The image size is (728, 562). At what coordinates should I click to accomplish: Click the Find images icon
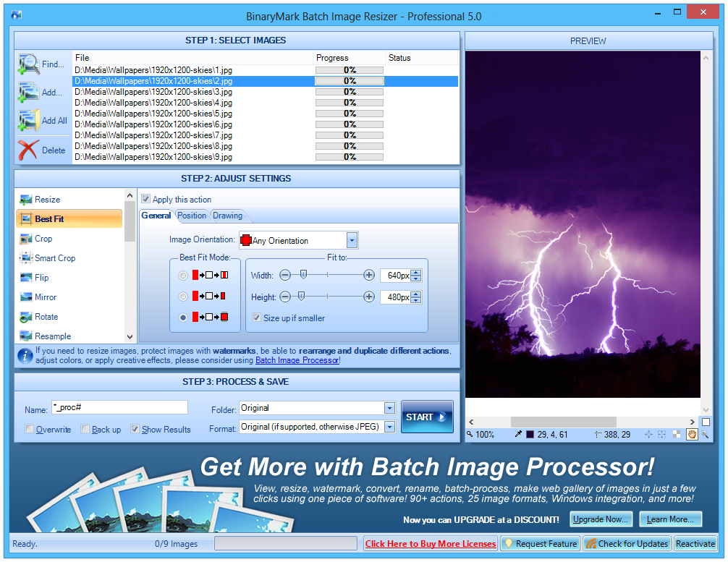pos(29,64)
